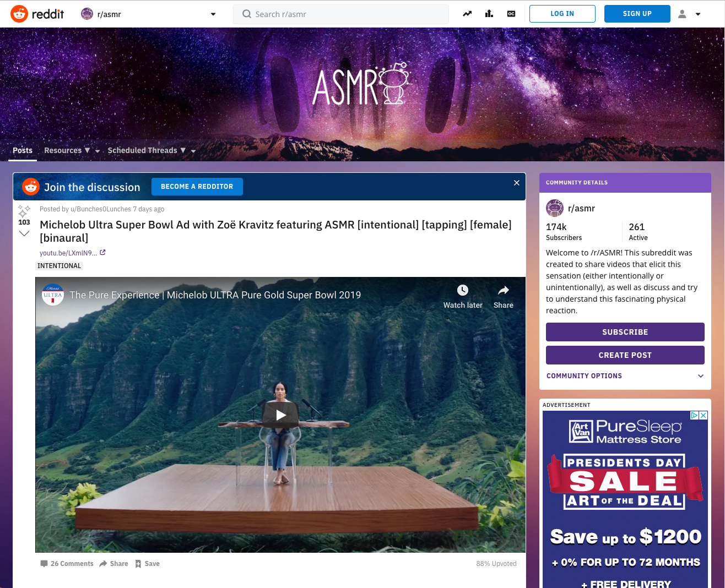
Task: Open the Popular trending arrow icon
Action: (467, 14)
